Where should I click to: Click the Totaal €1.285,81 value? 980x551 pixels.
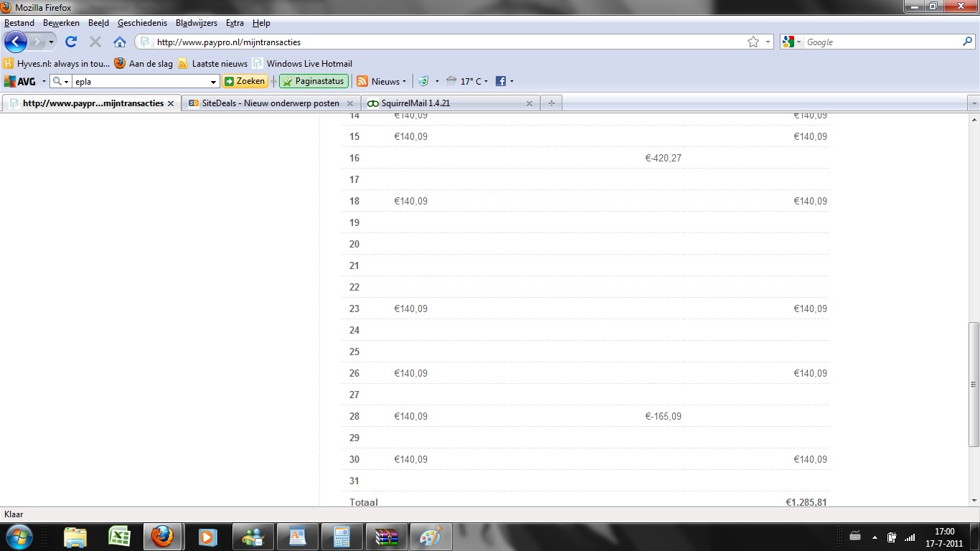[806, 501]
